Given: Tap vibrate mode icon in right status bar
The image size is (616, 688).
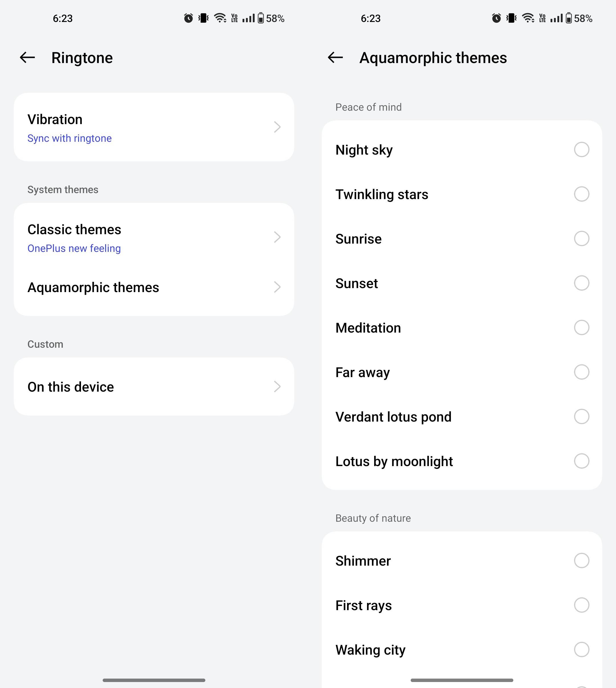Looking at the screenshot, I should point(511,18).
